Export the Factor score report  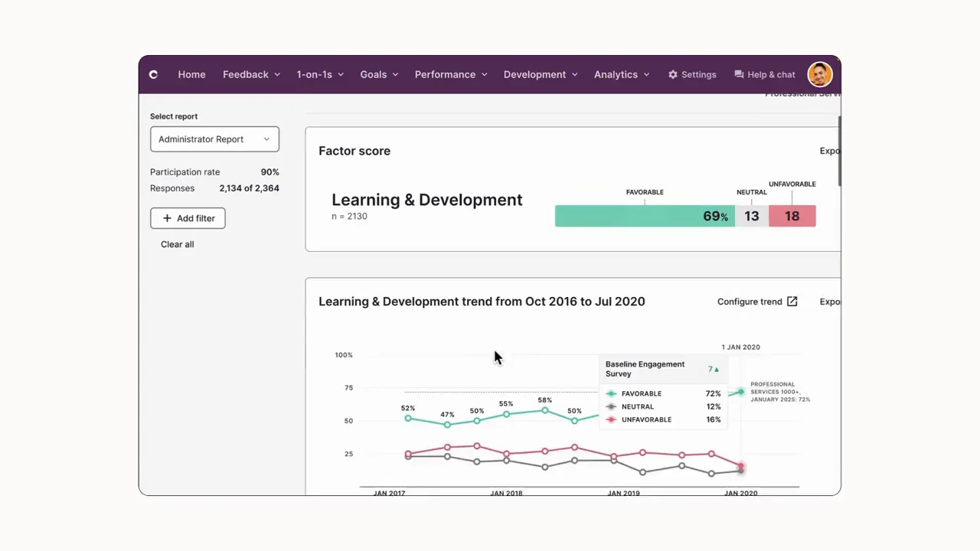coord(829,151)
